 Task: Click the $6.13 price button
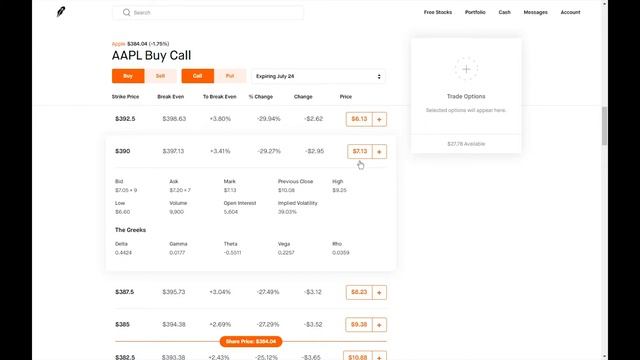tap(359, 119)
